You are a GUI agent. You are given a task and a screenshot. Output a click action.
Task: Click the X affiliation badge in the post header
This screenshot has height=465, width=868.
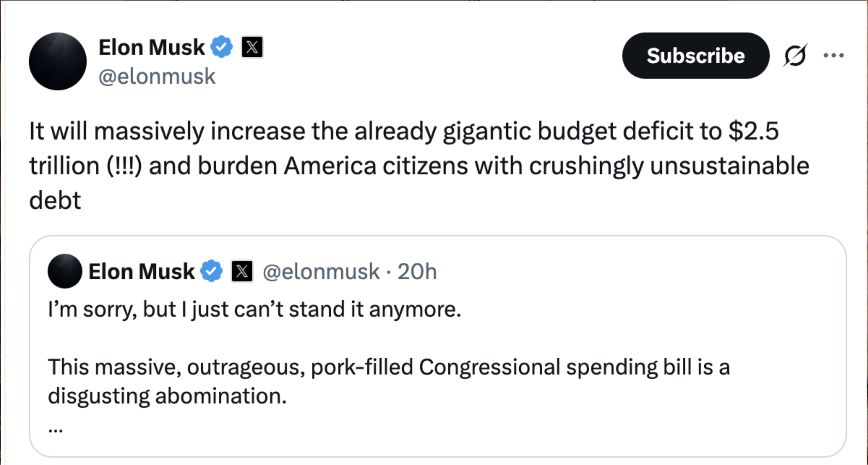pyautogui.click(x=252, y=47)
